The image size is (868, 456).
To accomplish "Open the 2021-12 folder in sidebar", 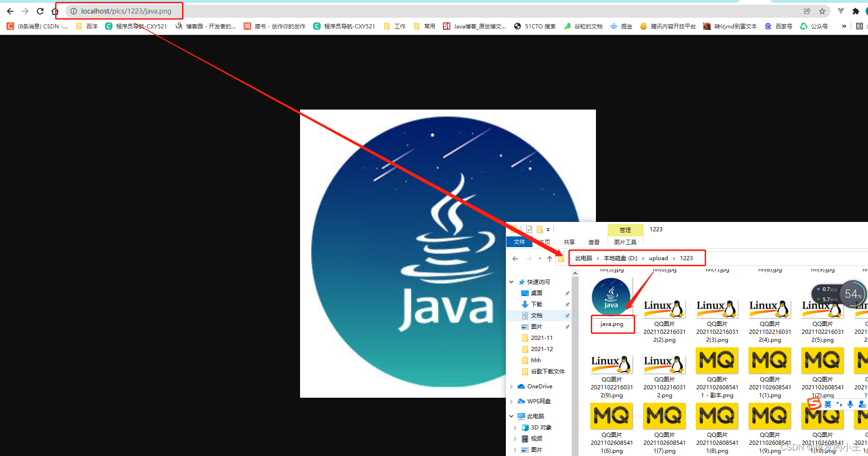I will click(542, 349).
